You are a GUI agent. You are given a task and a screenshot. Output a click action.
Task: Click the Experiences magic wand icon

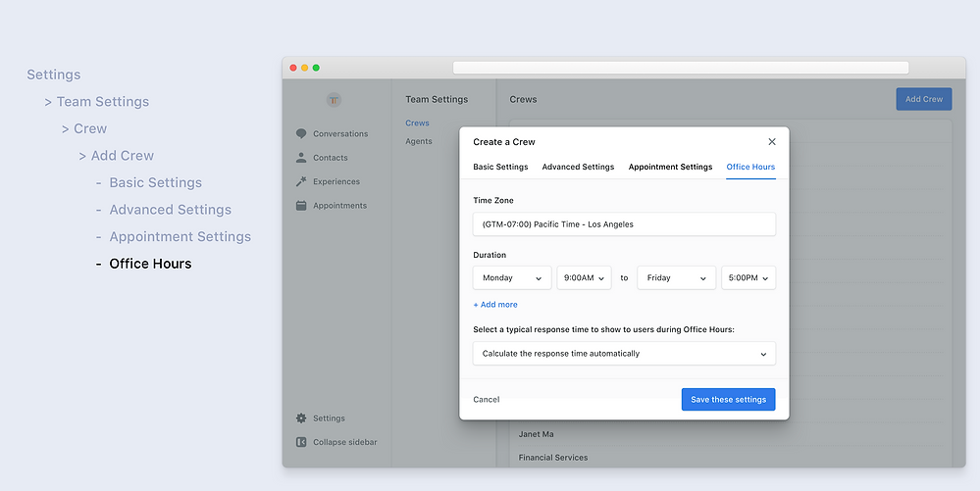point(301,181)
